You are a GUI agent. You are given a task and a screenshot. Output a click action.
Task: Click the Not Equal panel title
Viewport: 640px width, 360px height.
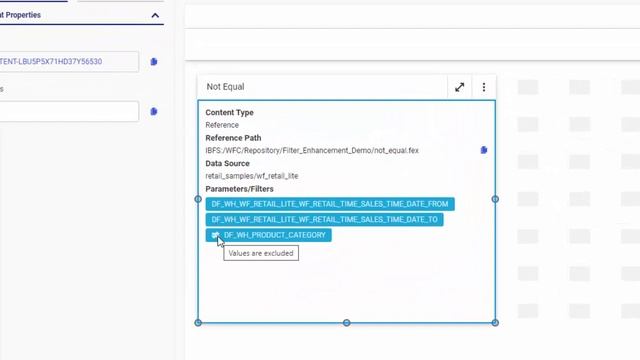[x=225, y=87]
